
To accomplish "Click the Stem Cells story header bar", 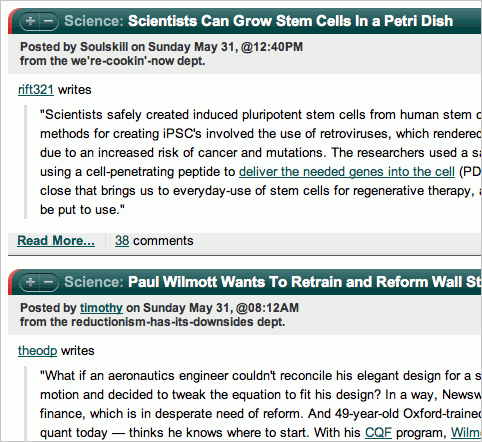I will click(x=245, y=21).
